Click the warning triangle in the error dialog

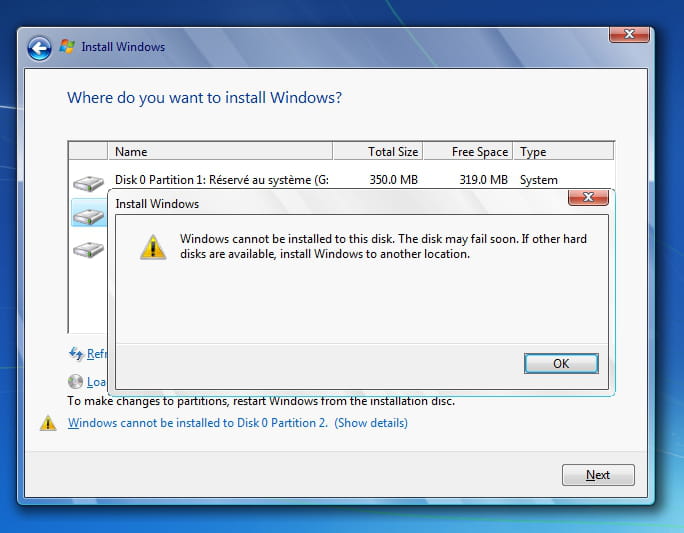(153, 247)
